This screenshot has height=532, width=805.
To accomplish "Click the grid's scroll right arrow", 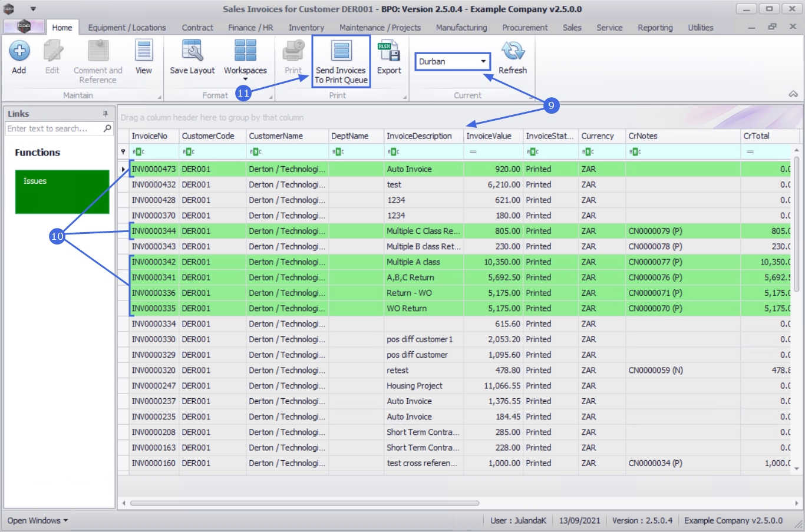I will point(796,503).
